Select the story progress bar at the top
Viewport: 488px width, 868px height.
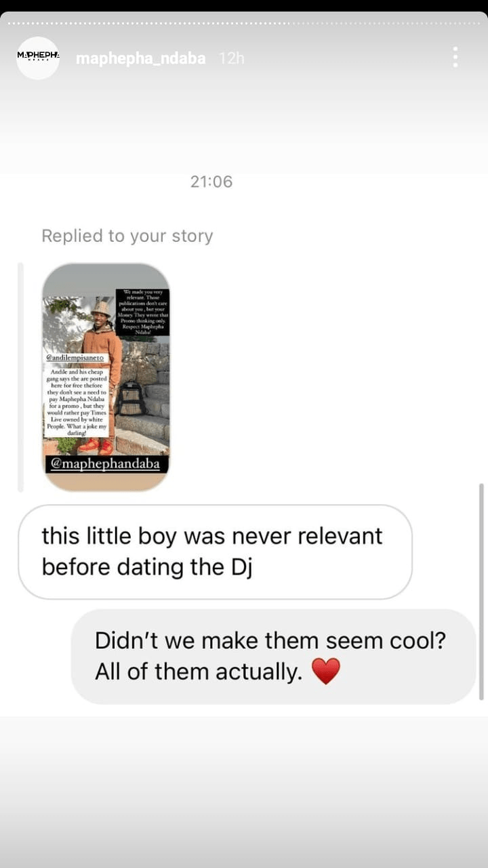[244, 23]
